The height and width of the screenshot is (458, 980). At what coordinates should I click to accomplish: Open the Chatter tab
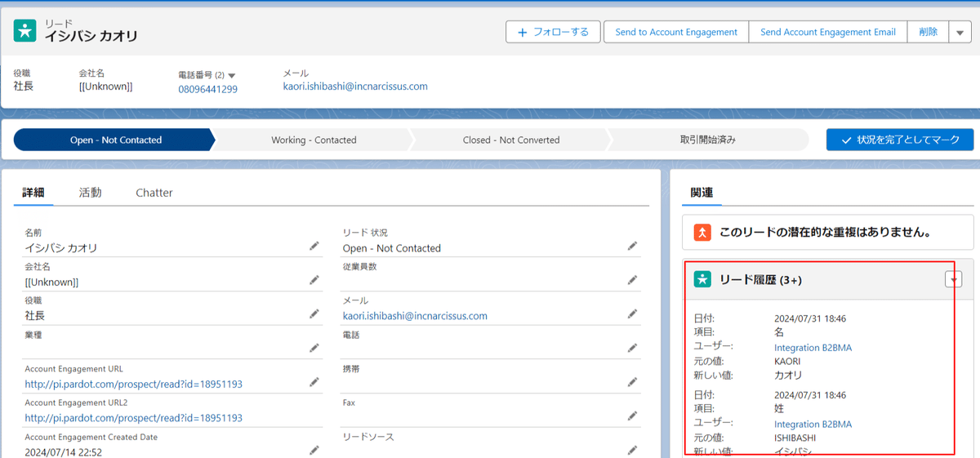[x=154, y=193]
